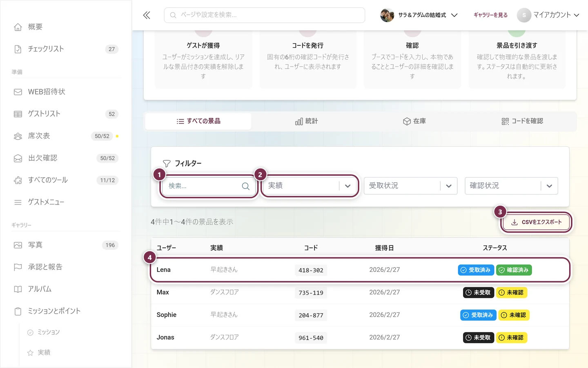Open the チェックリスト checklist page
This screenshot has height=368, width=588.
pyautogui.click(x=66, y=49)
